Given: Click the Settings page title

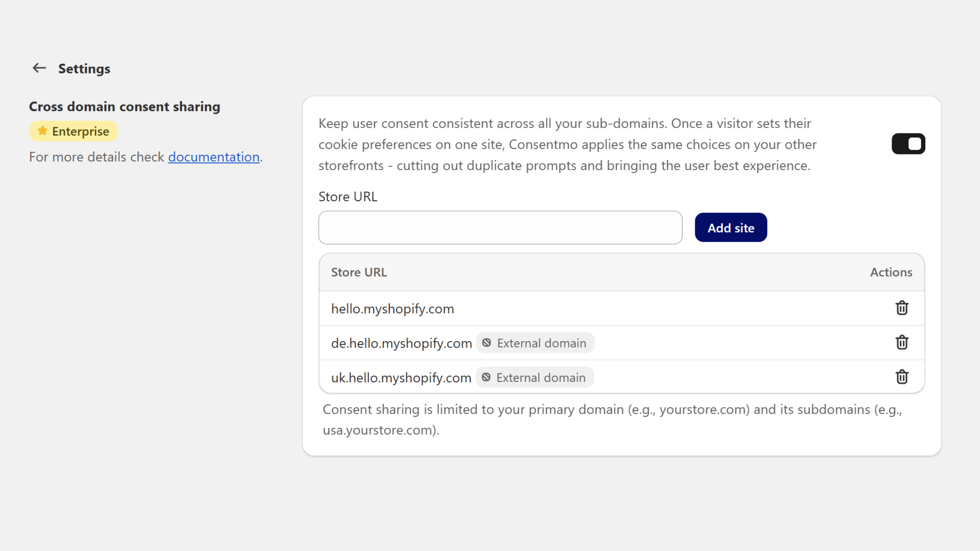Looking at the screenshot, I should [x=84, y=69].
